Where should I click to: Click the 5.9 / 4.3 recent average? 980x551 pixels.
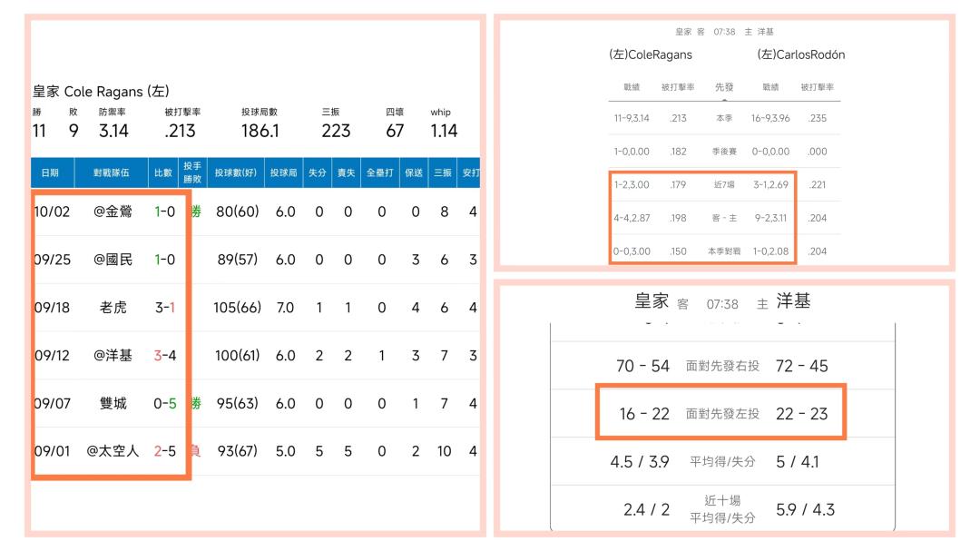coord(806,510)
